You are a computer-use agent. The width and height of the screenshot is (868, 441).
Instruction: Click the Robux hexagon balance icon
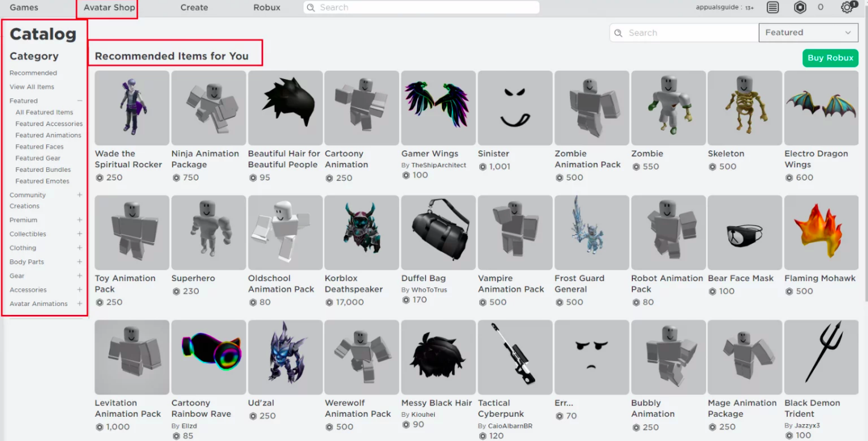[800, 7]
